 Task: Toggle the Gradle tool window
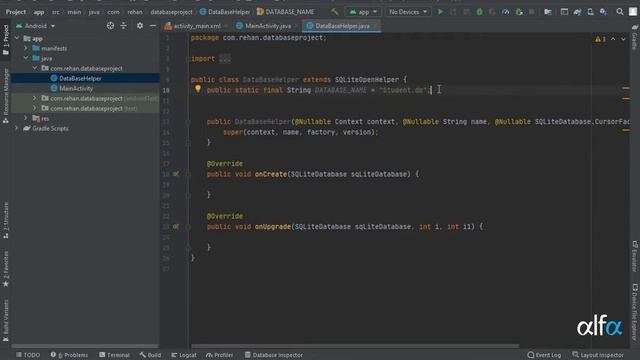[635, 38]
